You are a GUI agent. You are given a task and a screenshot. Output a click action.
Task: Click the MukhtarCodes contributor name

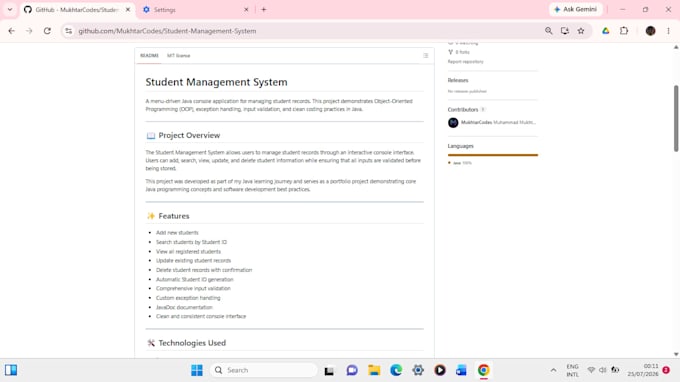[x=476, y=123]
